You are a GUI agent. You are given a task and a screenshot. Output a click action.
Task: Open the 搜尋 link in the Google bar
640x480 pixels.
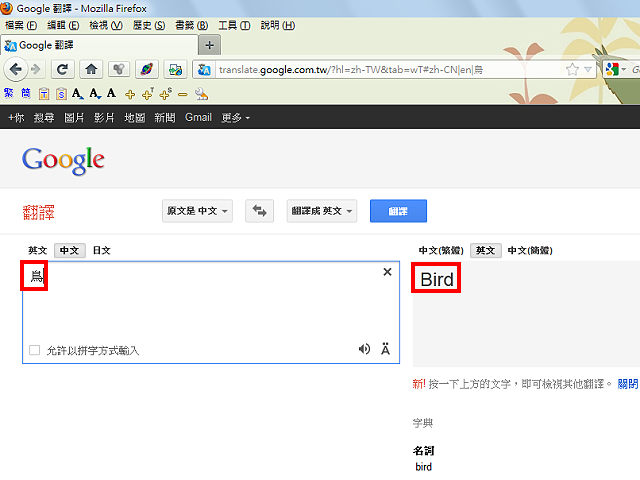click(44, 118)
